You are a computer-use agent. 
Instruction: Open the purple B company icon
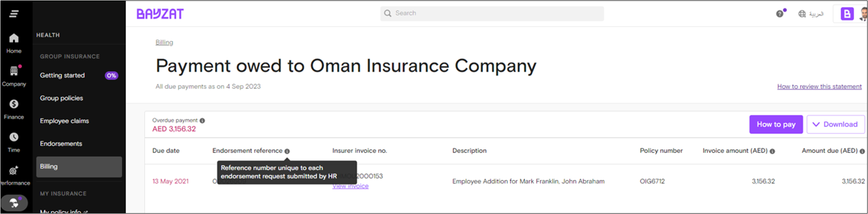847,14
